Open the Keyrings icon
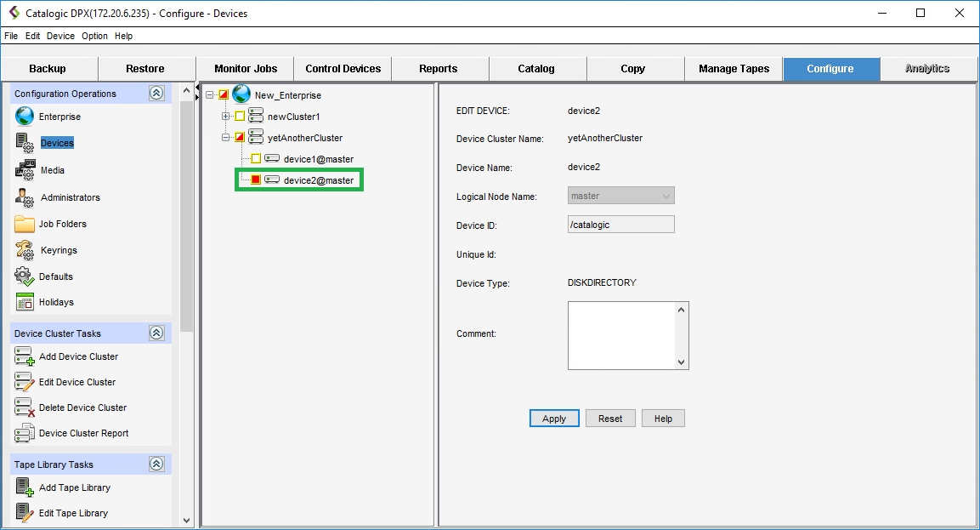 click(25, 250)
